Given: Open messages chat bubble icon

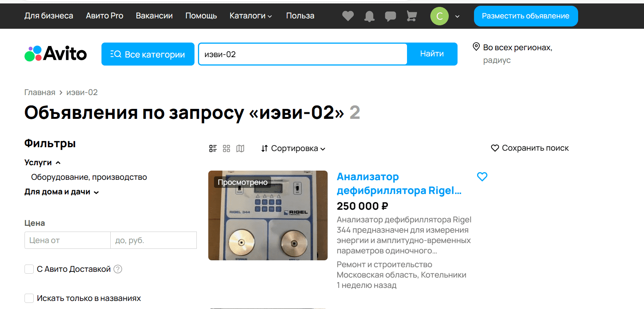Looking at the screenshot, I should [390, 16].
